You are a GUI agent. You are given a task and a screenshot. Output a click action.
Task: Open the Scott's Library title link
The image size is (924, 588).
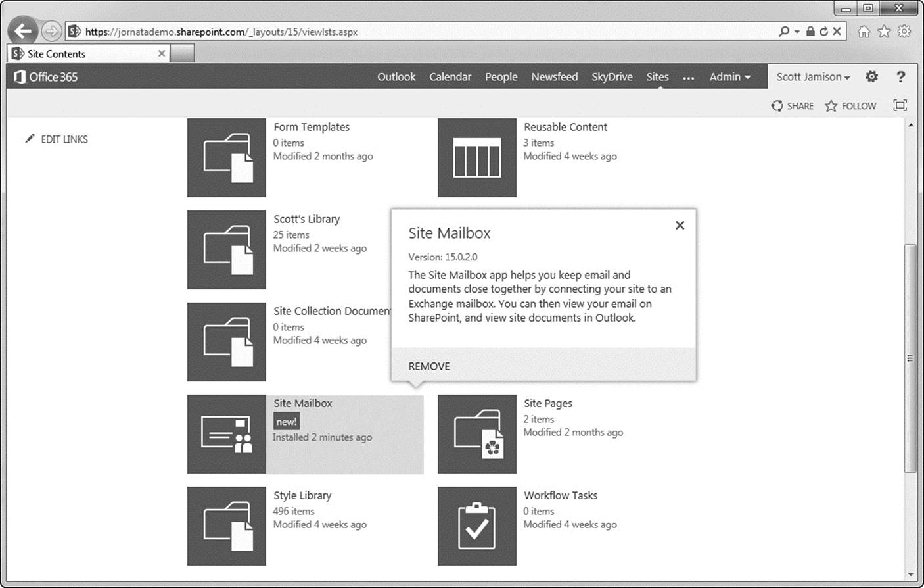(x=307, y=219)
